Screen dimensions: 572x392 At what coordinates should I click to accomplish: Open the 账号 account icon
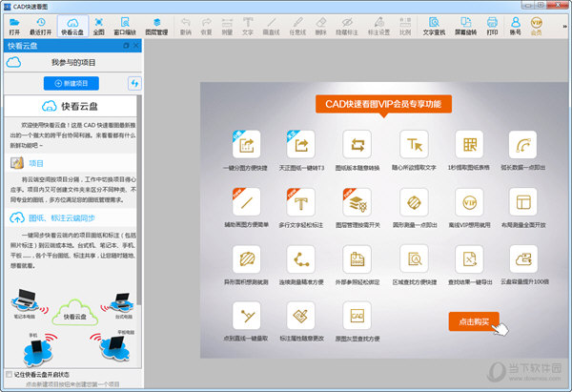click(516, 27)
